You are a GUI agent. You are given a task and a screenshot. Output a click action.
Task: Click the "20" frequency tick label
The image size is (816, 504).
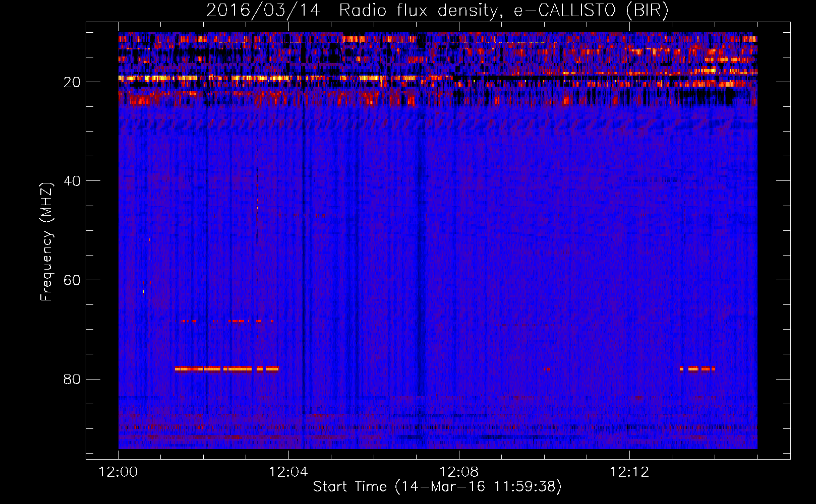(x=72, y=82)
